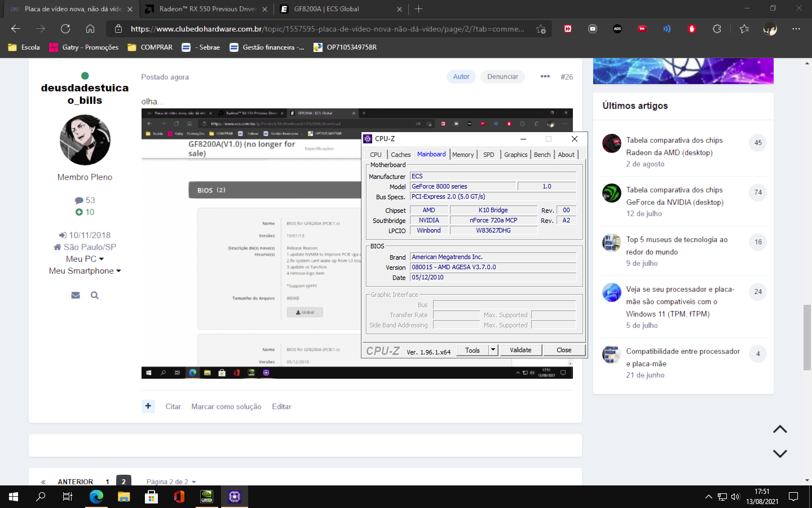This screenshot has width=812, height=508.
Task: Go to page 1 of the topic
Action: (107, 481)
